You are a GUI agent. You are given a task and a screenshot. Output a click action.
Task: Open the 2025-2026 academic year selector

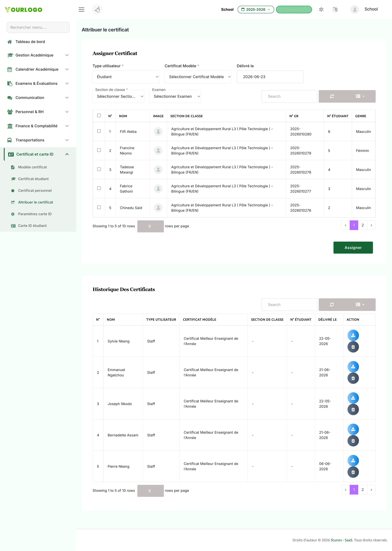tap(256, 9)
